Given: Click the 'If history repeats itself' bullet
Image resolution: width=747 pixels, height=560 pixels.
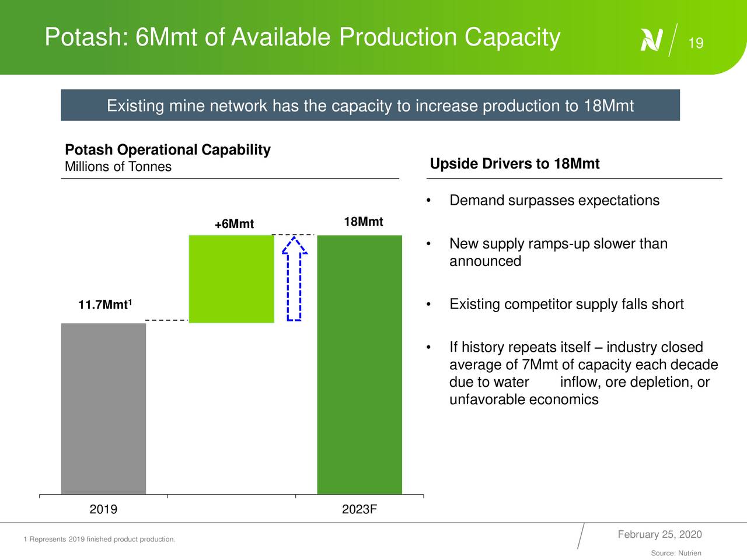Looking at the screenshot, I should tap(584, 373).
